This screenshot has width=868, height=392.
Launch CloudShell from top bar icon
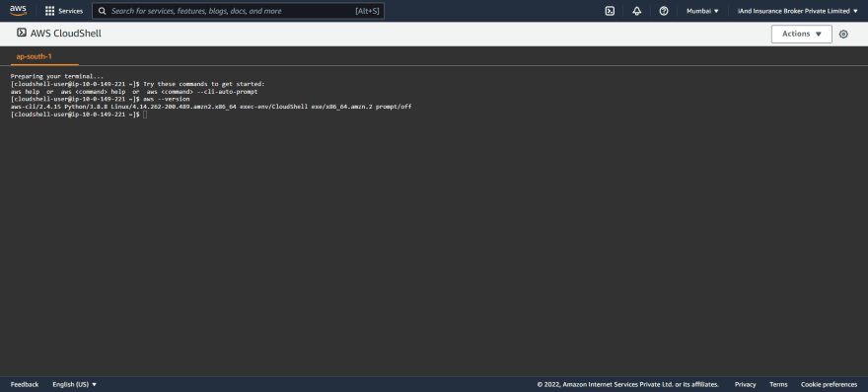(x=610, y=11)
